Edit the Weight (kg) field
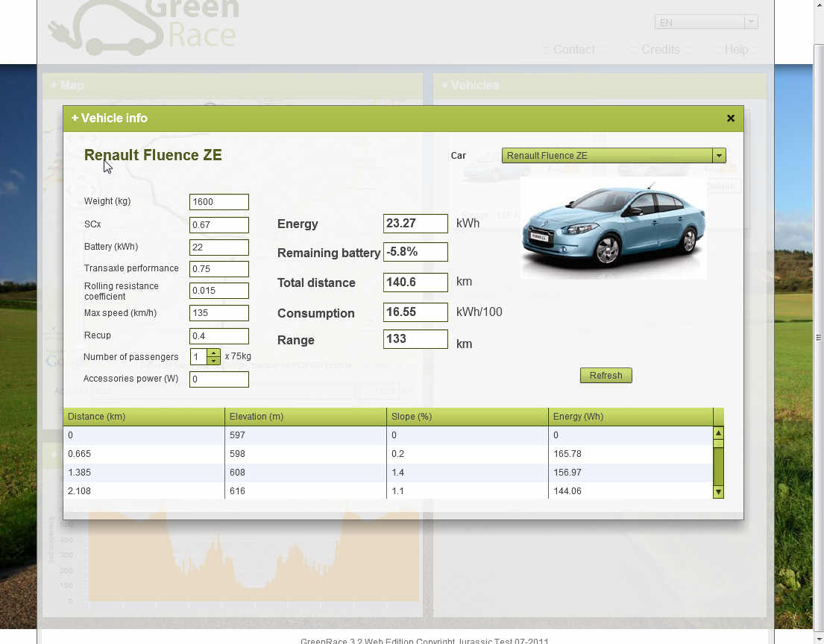Screen dimensions: 824x644 coord(219,202)
